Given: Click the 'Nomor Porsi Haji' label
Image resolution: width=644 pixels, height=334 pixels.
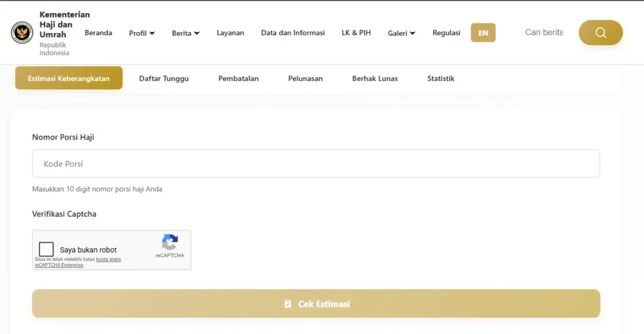Looking at the screenshot, I should [64, 137].
